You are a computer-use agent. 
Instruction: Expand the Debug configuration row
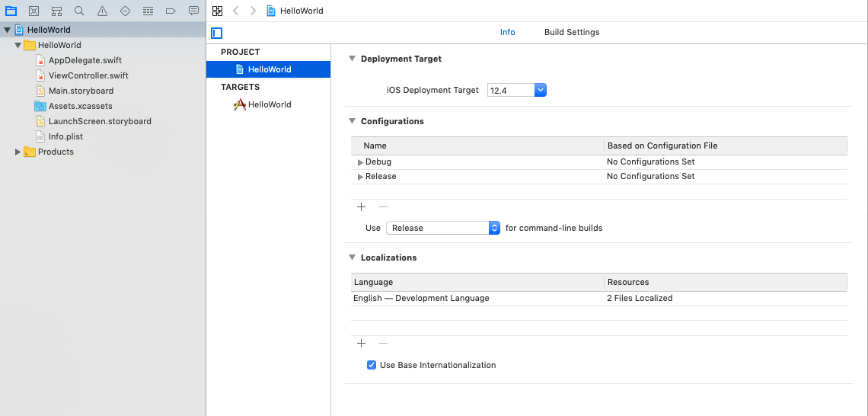tap(360, 162)
